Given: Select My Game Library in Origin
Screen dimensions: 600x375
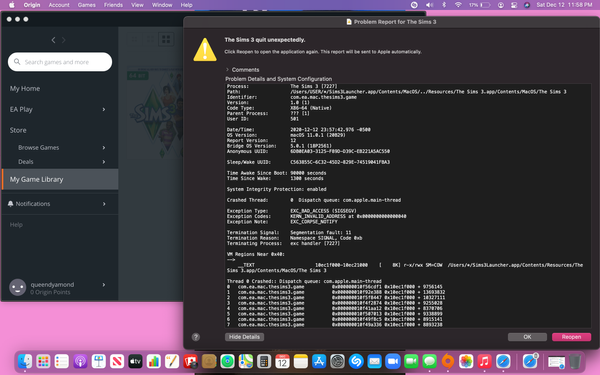Looking at the screenshot, I should tap(60, 179).
